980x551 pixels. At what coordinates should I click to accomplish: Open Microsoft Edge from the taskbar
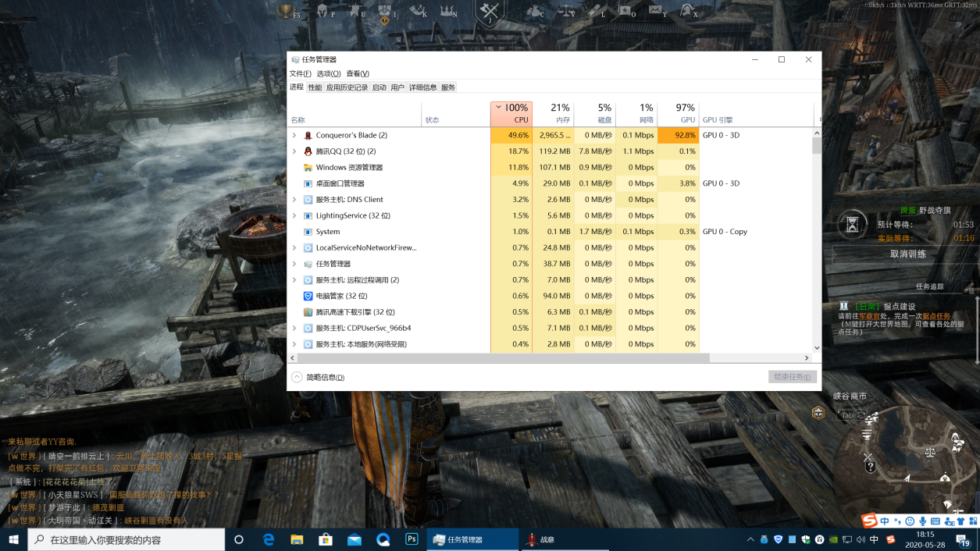[269, 539]
